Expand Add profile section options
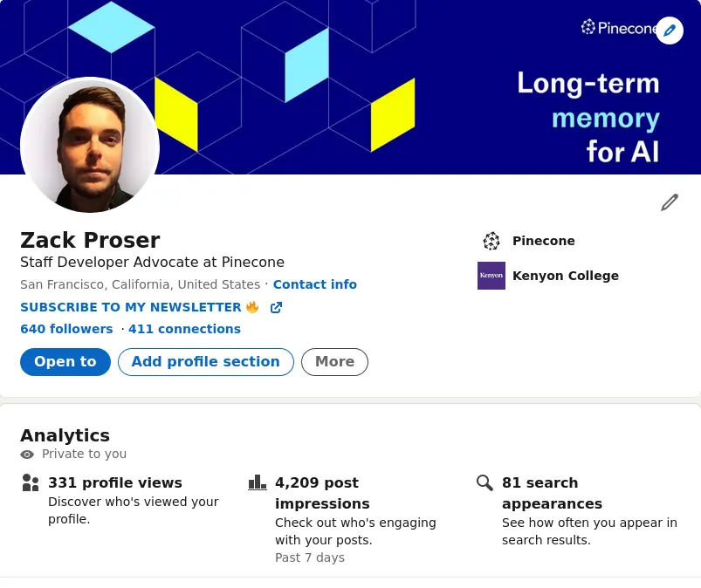Image resolution: width=701 pixels, height=588 pixels. click(205, 361)
